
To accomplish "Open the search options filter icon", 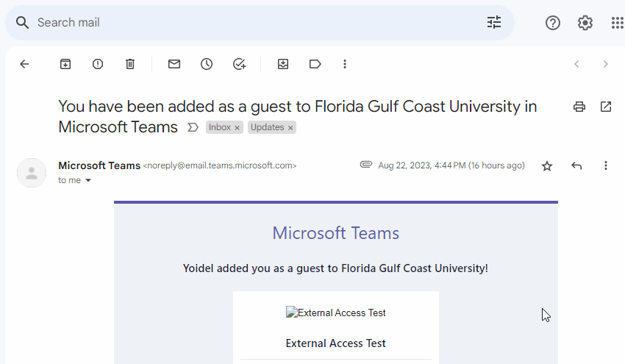I will tap(494, 22).
